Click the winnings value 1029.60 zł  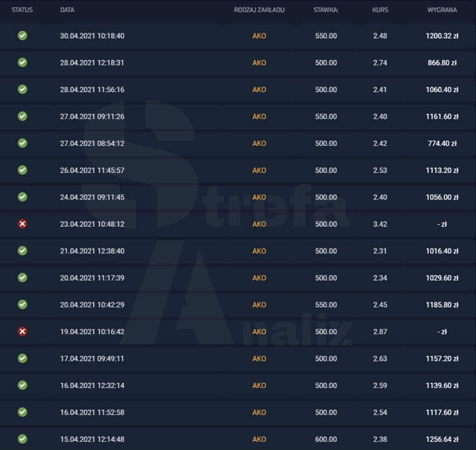pos(442,278)
